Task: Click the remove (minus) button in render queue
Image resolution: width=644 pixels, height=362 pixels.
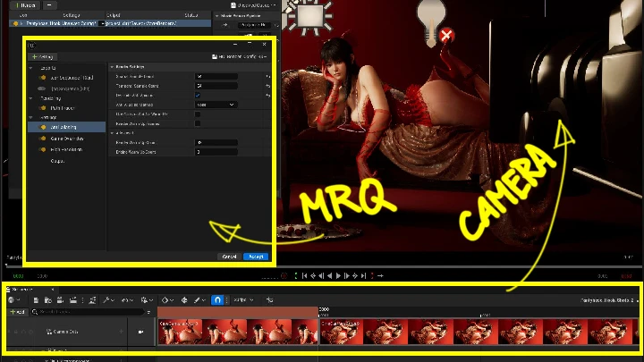Action: 50,4
